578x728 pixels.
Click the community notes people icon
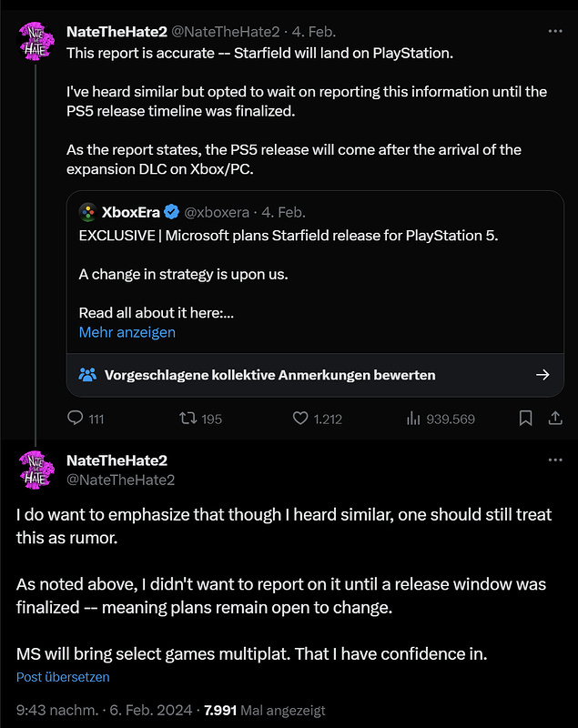click(x=87, y=374)
